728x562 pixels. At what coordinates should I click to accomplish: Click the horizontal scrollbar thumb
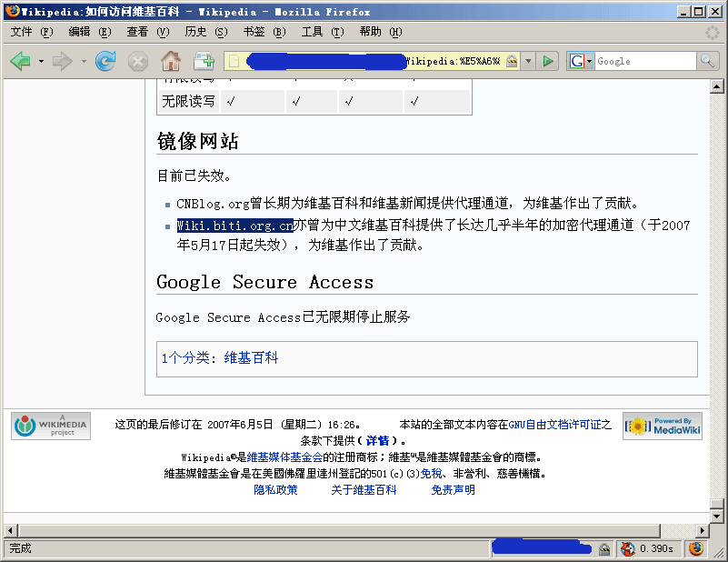(339, 530)
